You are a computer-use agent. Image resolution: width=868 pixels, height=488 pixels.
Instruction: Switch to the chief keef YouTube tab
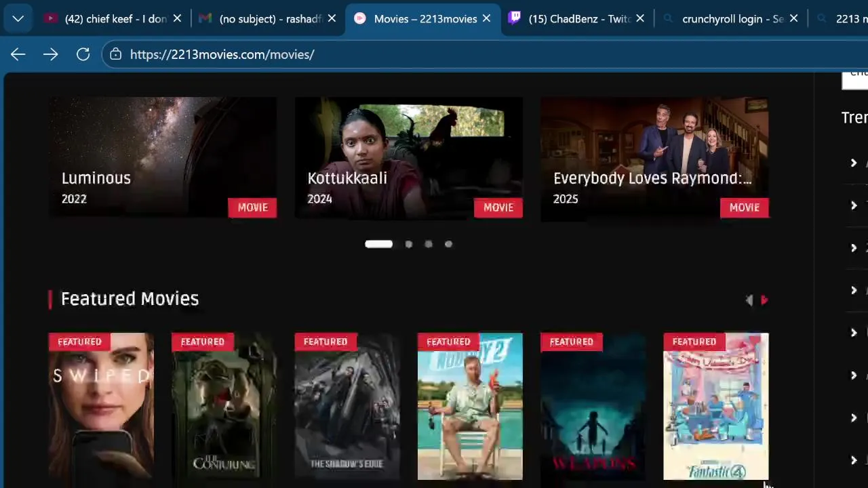pos(112,19)
